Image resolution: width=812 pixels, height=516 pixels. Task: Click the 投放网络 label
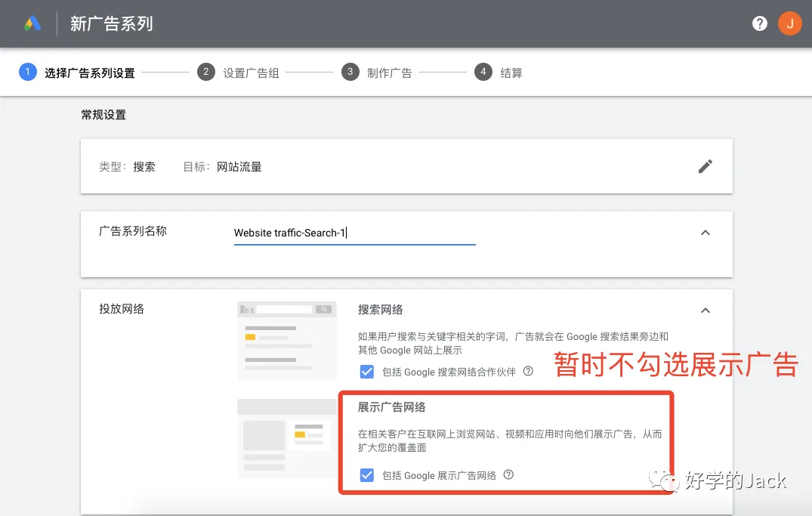[x=121, y=309]
